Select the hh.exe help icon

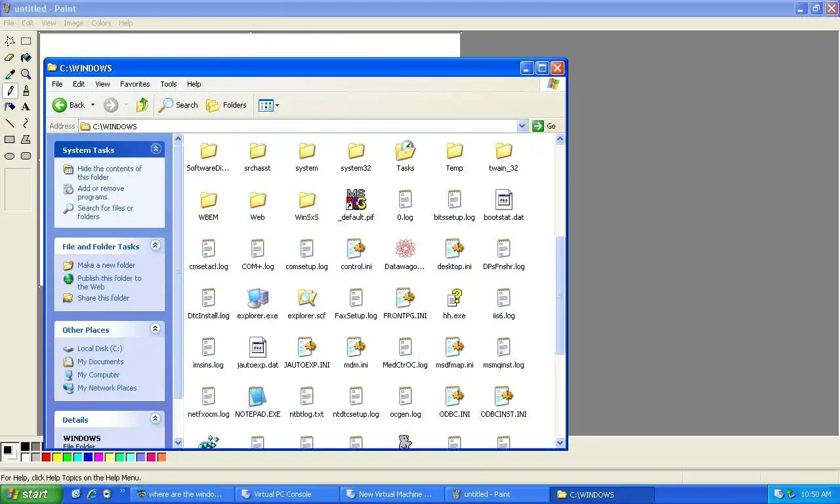coord(454,299)
